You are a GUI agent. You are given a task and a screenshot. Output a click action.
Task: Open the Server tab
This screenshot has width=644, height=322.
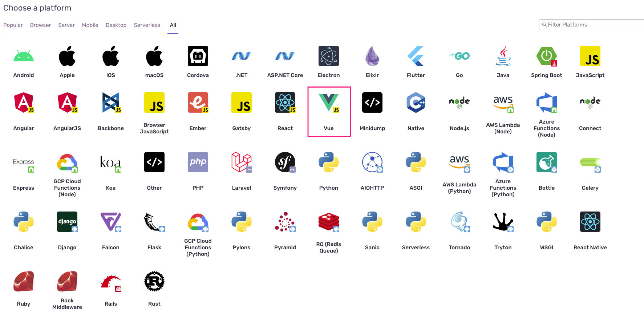66,25
